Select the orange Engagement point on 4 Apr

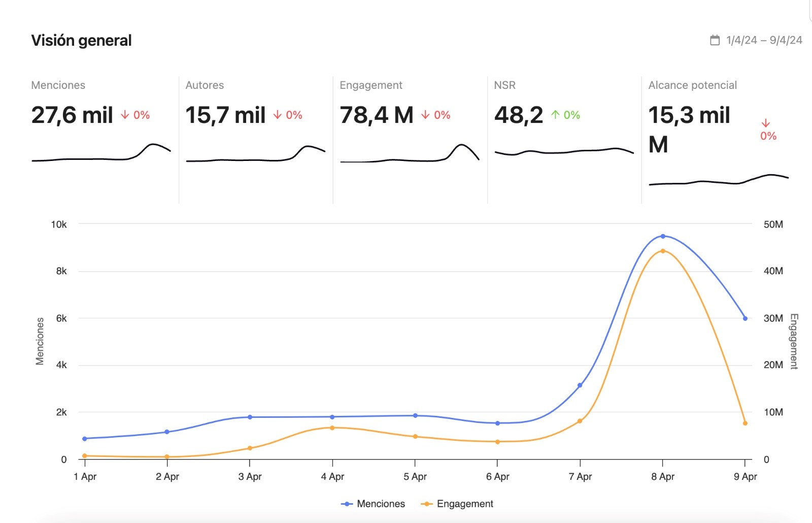[x=332, y=428]
